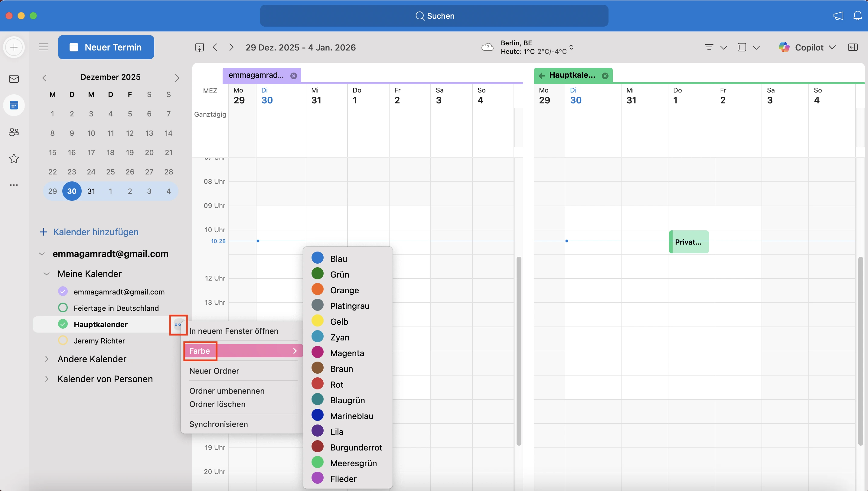The height and width of the screenshot is (491, 868).
Task: Toggle hamburger menu to collapse sidebar
Action: 44,47
